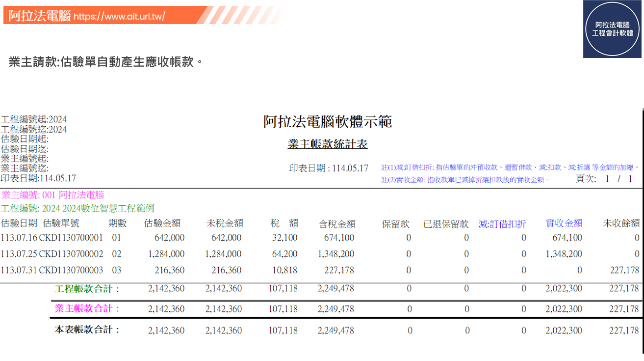Select date 113.07.25 in second row
Image resolution: width=644 pixels, height=361 pixels.
[19, 254]
